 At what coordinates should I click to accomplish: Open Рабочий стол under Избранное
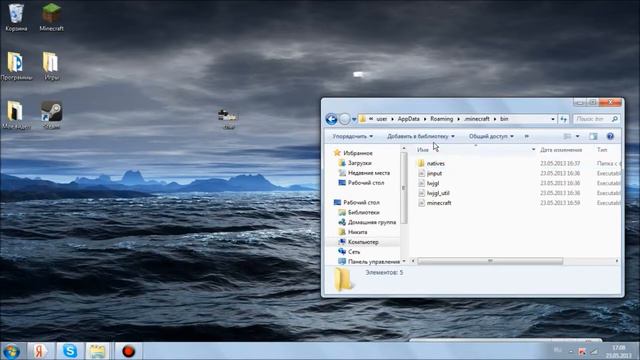pyautogui.click(x=366, y=183)
